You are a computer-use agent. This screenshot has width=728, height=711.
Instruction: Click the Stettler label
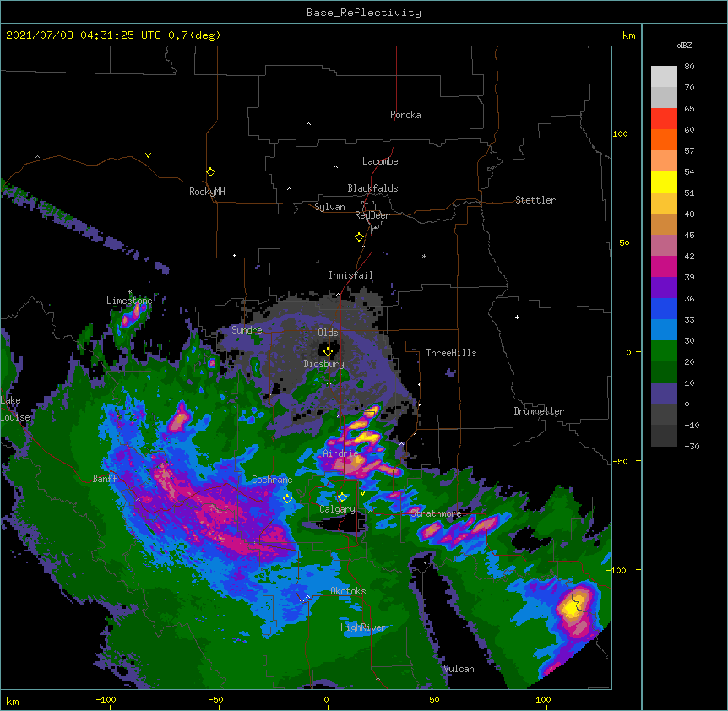point(535,200)
